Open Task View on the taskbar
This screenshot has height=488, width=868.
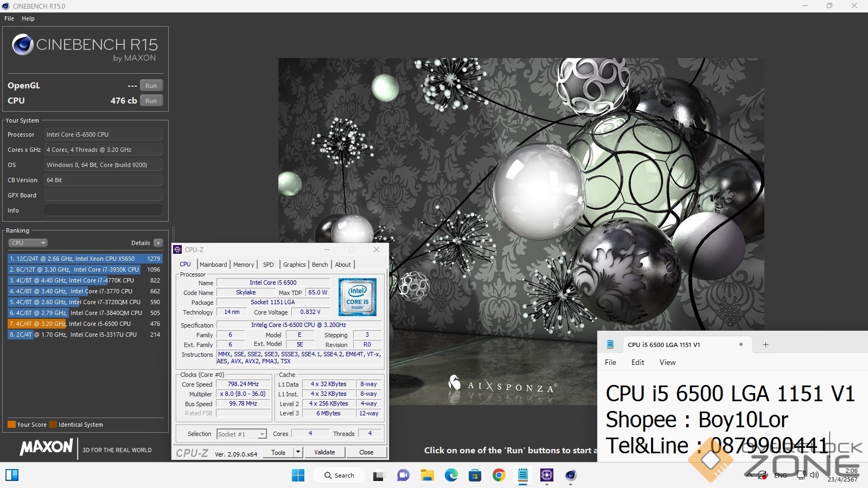tap(379, 476)
